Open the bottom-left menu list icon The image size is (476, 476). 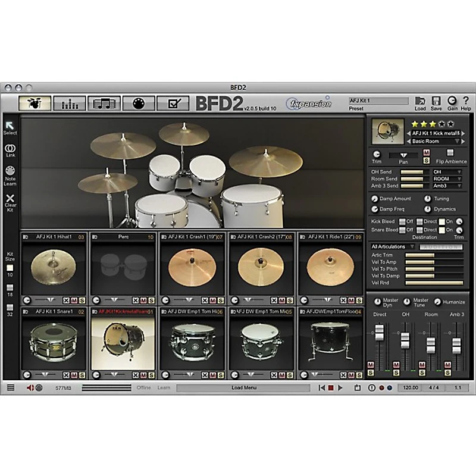point(11,388)
